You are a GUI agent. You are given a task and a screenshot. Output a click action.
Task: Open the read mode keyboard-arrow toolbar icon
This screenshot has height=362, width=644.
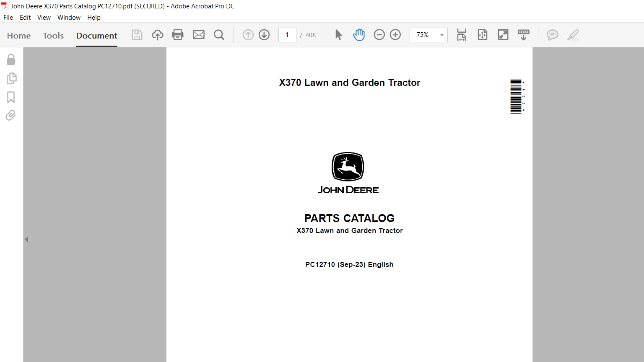pyautogui.click(x=524, y=35)
